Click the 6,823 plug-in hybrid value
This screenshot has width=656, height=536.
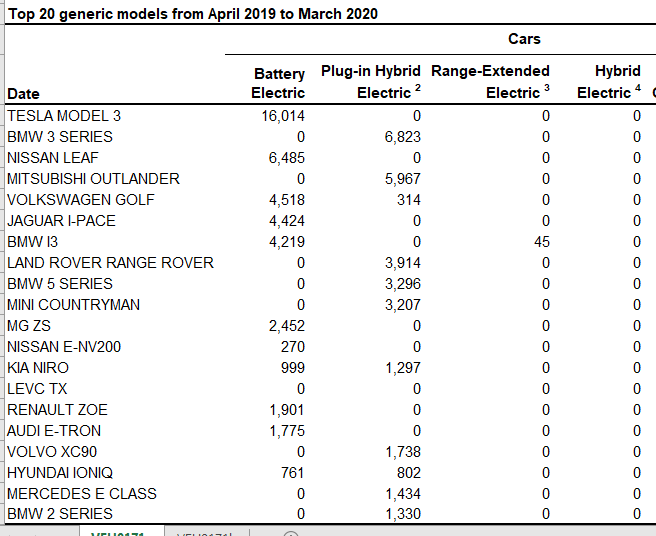(402, 137)
